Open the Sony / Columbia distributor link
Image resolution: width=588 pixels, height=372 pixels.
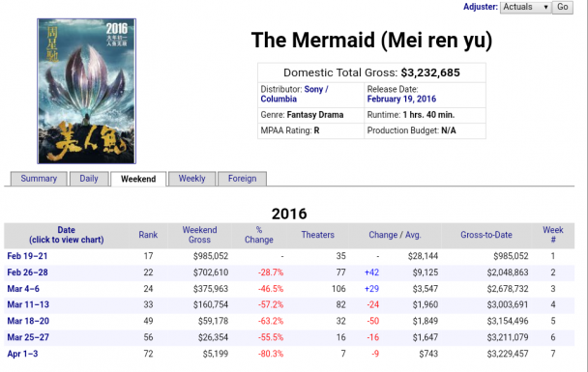pos(294,94)
